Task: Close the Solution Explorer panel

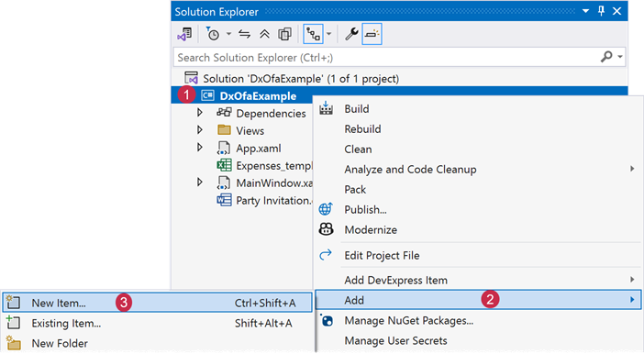Action: pyautogui.click(x=616, y=11)
